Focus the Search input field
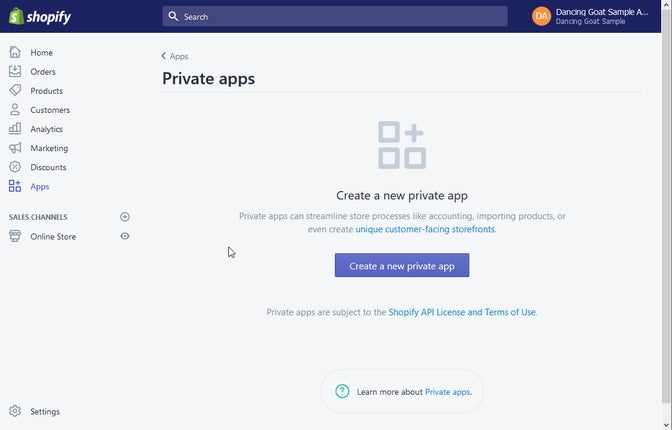The image size is (672, 430). [x=335, y=16]
